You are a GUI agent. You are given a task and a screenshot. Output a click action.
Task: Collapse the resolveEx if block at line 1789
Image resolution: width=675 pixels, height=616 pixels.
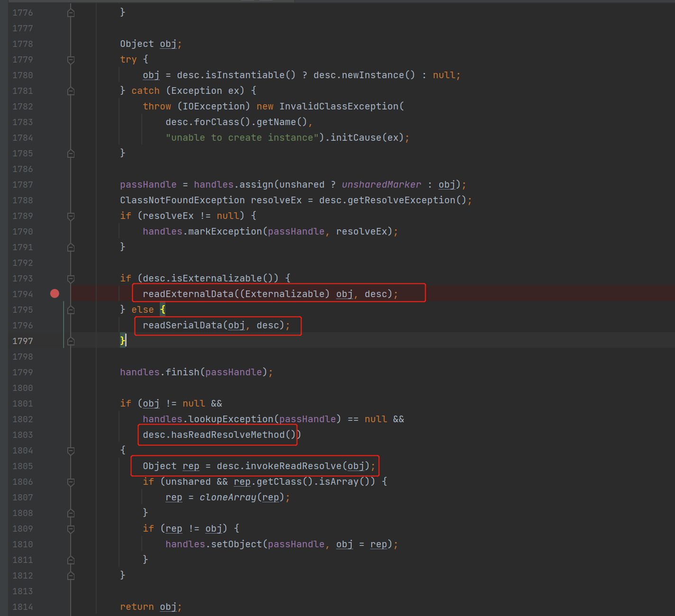point(71,216)
